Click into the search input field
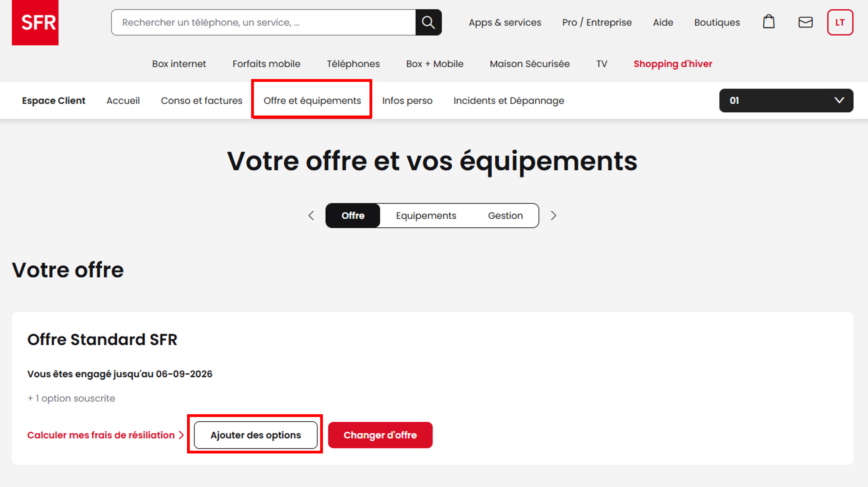This screenshot has width=868, height=487. click(x=263, y=22)
